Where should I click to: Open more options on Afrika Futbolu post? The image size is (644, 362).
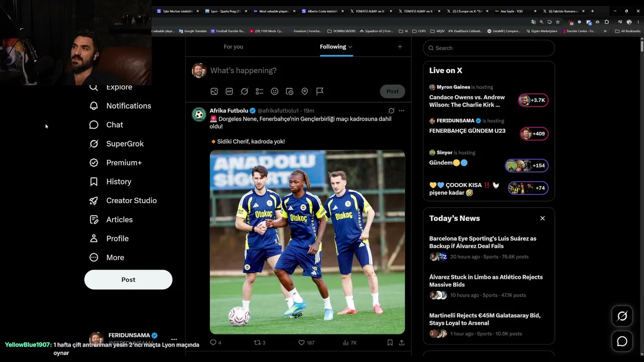pyautogui.click(x=401, y=111)
